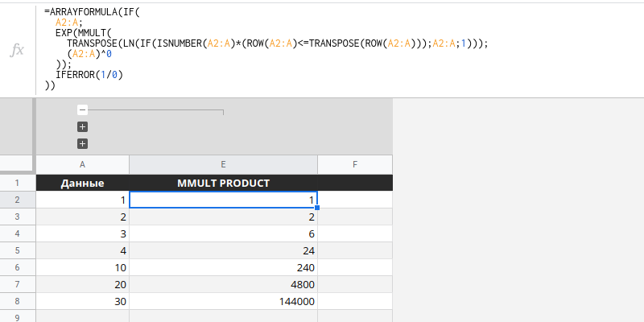Viewport: 644px width, 322px height.
Task: Select the cell containing 144000
Action: (223, 301)
